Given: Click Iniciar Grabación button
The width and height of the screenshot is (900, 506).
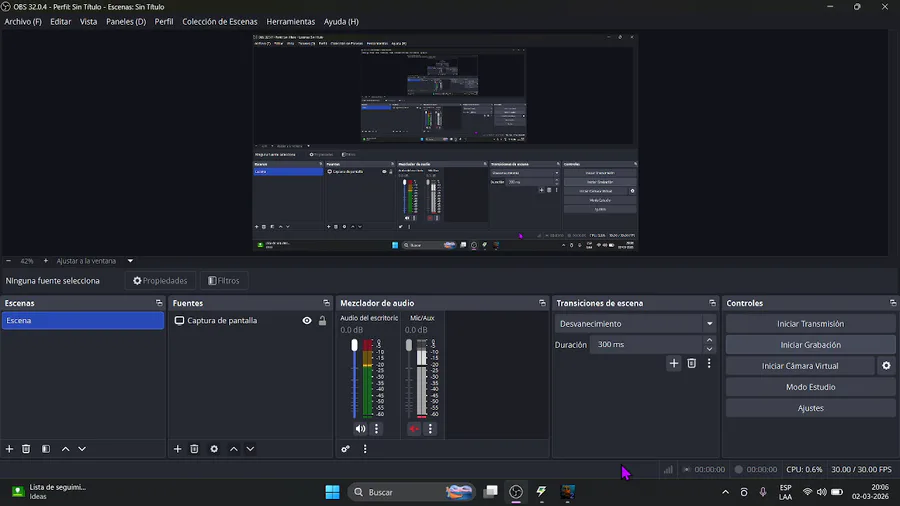Looking at the screenshot, I should click(810, 345).
